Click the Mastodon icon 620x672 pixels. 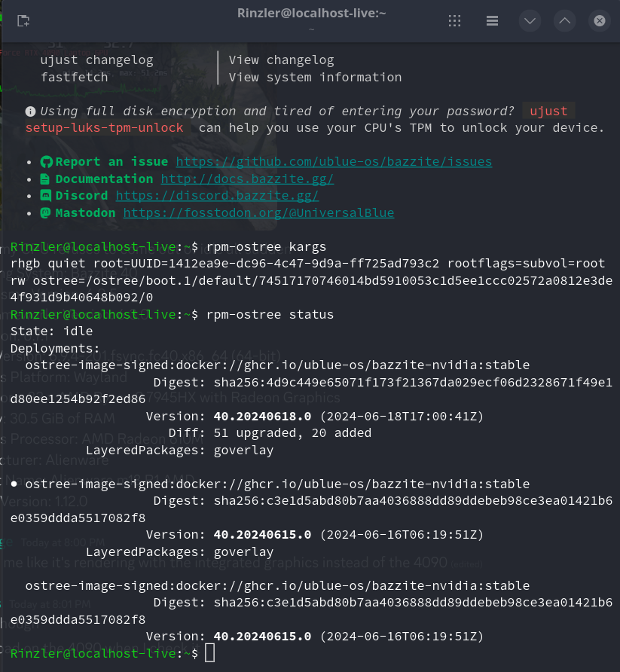tap(46, 213)
